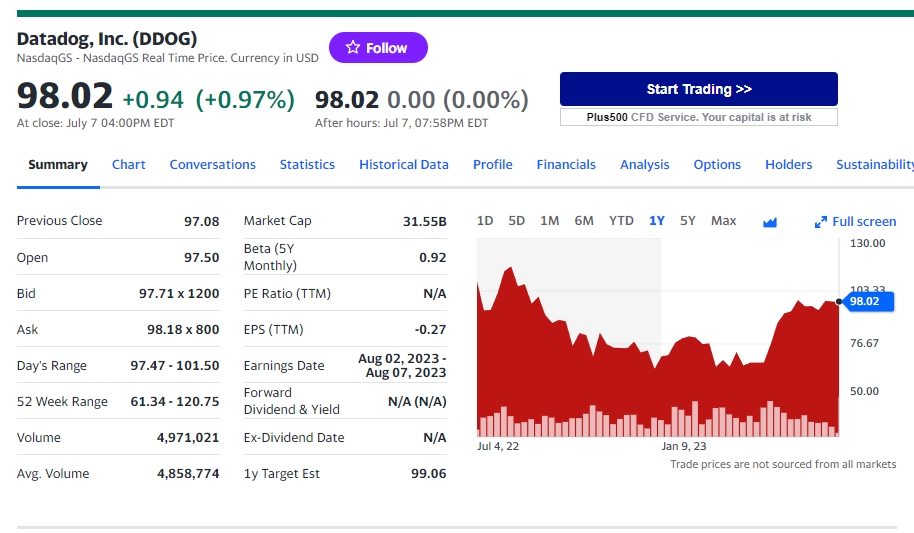Click the PE Ratio (TTM) label
The width and height of the screenshot is (914, 533).
tap(287, 293)
